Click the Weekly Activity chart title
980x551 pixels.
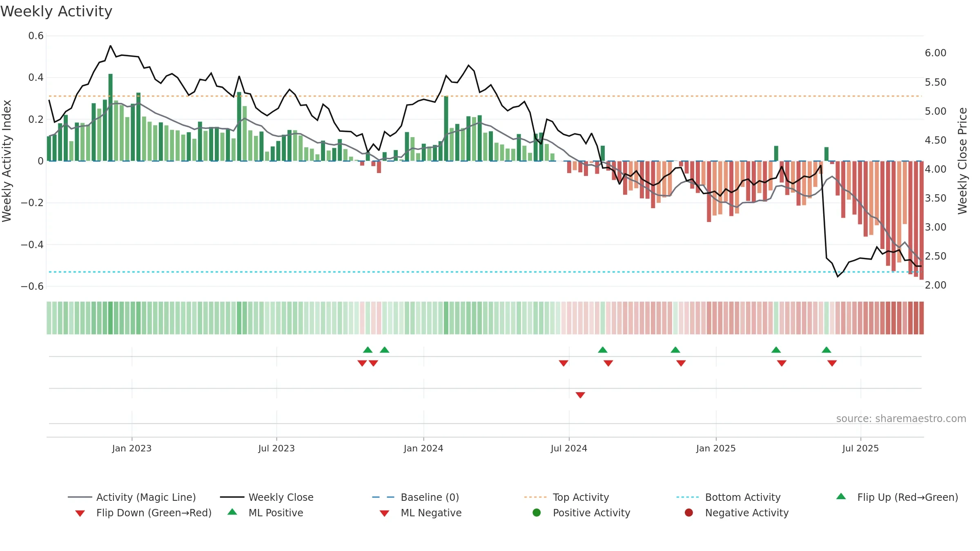pos(56,11)
